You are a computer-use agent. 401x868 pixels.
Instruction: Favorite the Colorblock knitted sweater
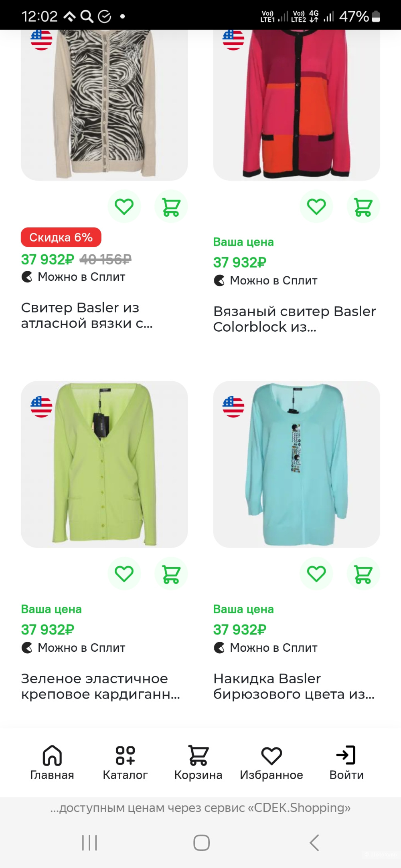pos(316,207)
